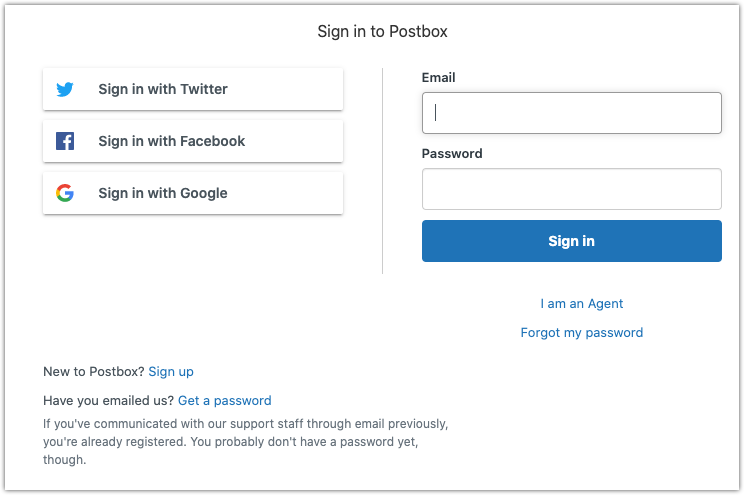
Task: Choose the Sign in with Twitter label
Action: [163, 89]
